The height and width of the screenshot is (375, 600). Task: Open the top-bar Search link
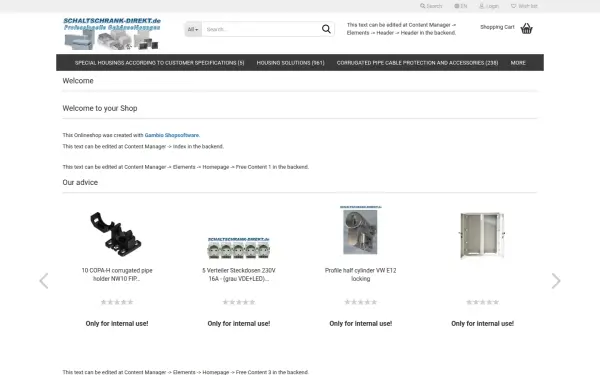pyautogui.click(x=431, y=6)
